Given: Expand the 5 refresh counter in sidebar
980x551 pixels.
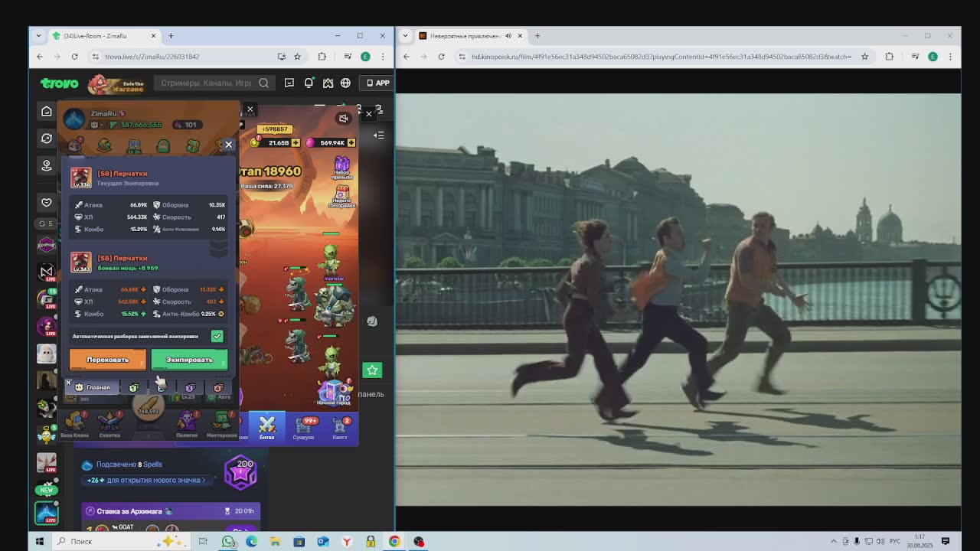Looking at the screenshot, I should point(46,223).
